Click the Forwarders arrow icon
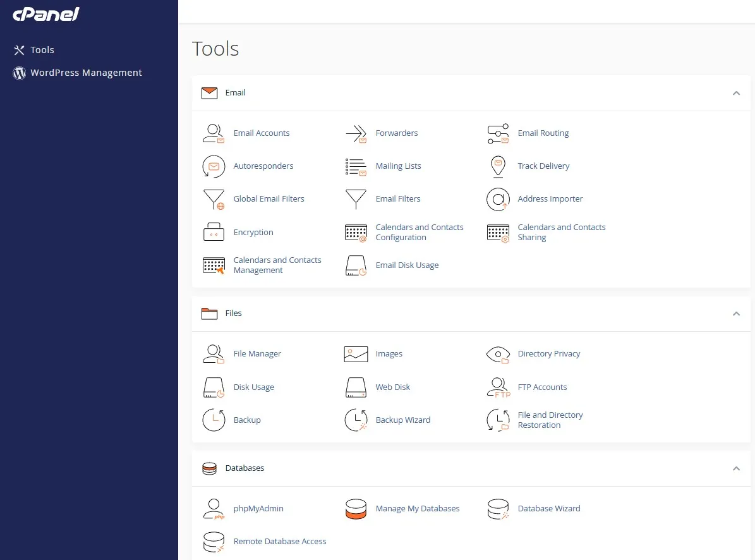Screen dimensions: 755x560 (356, 133)
